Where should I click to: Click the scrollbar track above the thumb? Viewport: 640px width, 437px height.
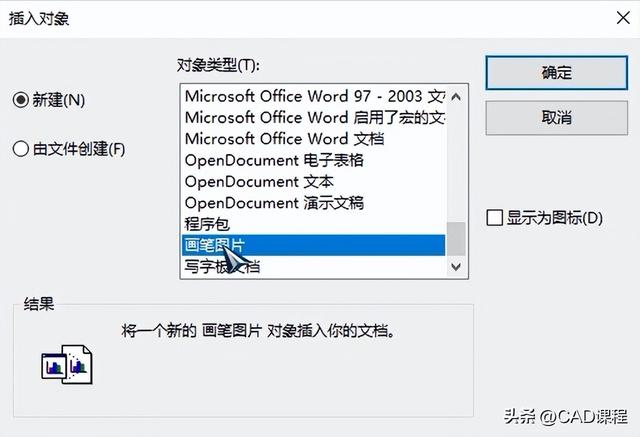coord(456,160)
